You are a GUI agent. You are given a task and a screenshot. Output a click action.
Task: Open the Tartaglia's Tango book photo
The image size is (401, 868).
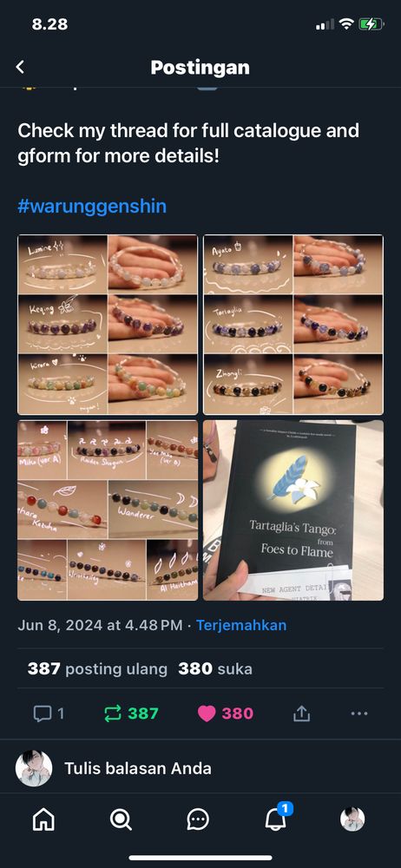coord(293,510)
